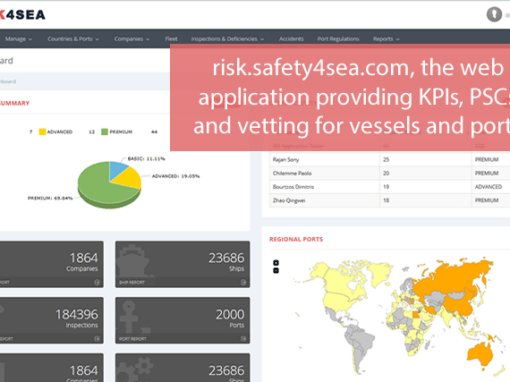Click Bourtzos Dimitris table row name
This screenshot has width=510, height=382.
(x=293, y=187)
